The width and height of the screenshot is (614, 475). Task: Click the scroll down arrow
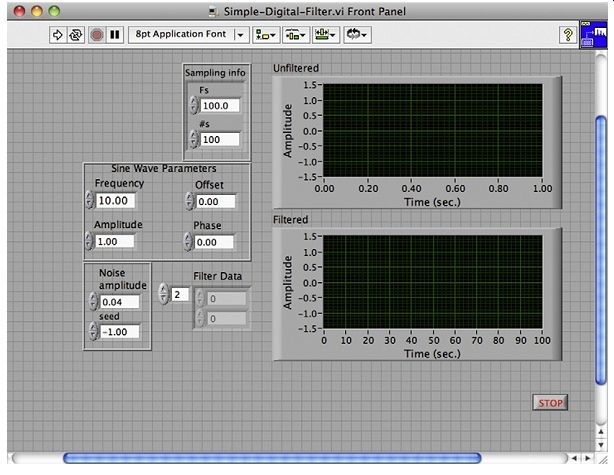coord(601,445)
